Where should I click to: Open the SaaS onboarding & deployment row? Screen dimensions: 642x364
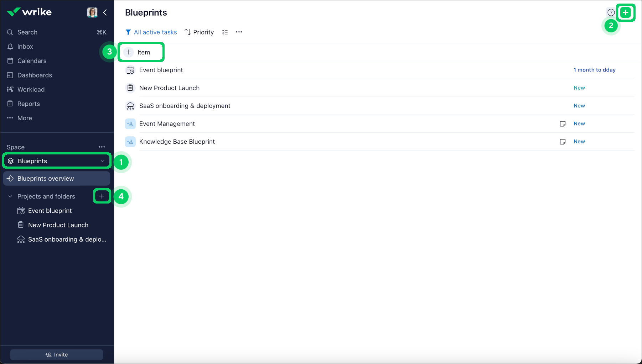point(380,106)
